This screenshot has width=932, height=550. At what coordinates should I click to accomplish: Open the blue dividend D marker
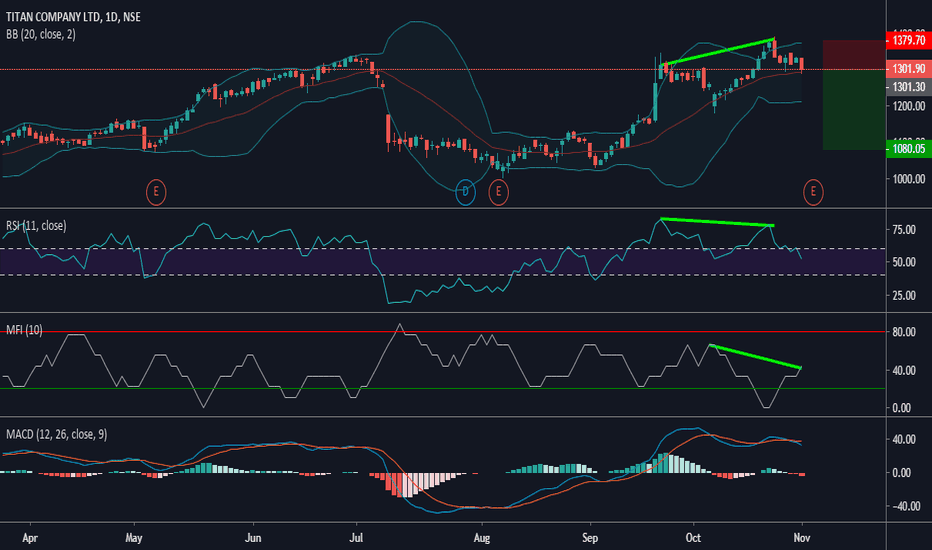pyautogui.click(x=465, y=191)
